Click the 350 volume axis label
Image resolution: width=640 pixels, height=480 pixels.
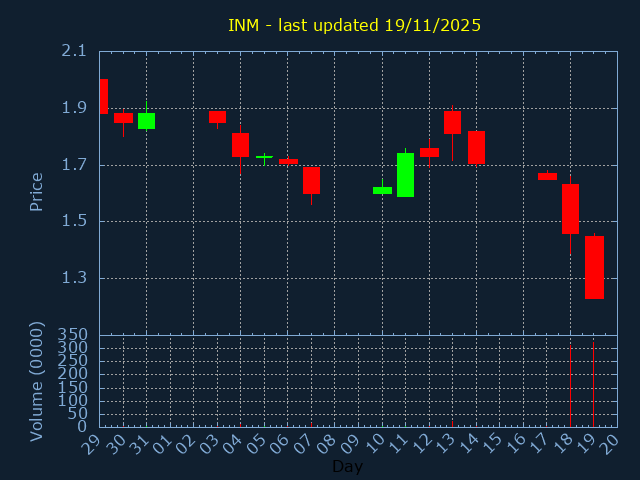[x=73, y=335]
